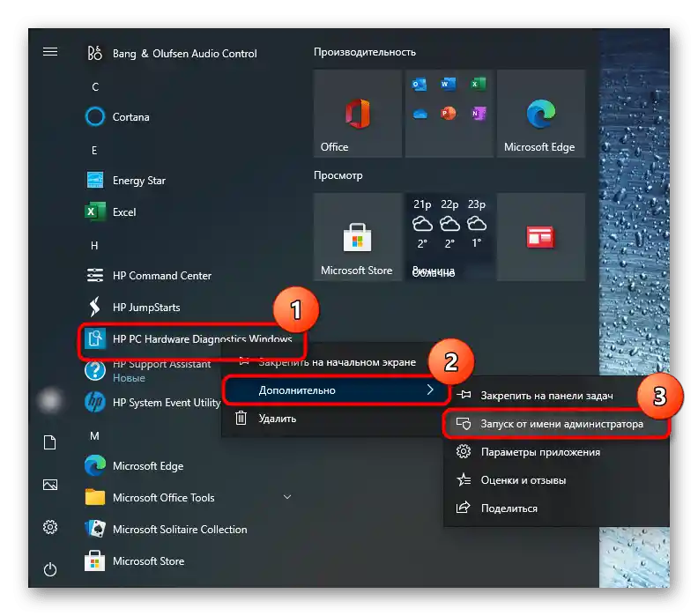
Task: Open Microsoft Edge in app list
Action: (134, 465)
